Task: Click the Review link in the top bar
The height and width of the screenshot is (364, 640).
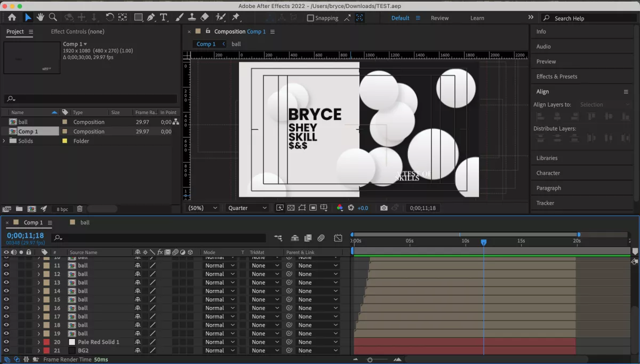Action: point(439,18)
